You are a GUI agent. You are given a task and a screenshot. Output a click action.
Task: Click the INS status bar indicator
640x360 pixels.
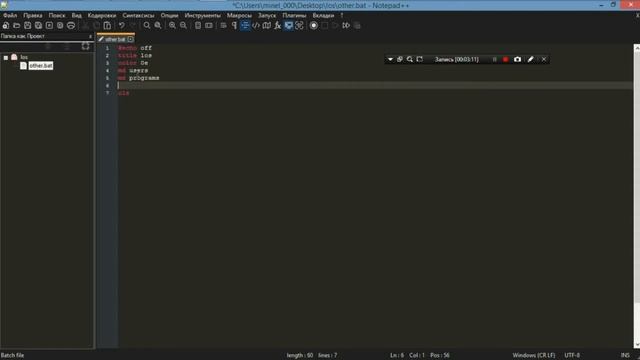point(625,356)
